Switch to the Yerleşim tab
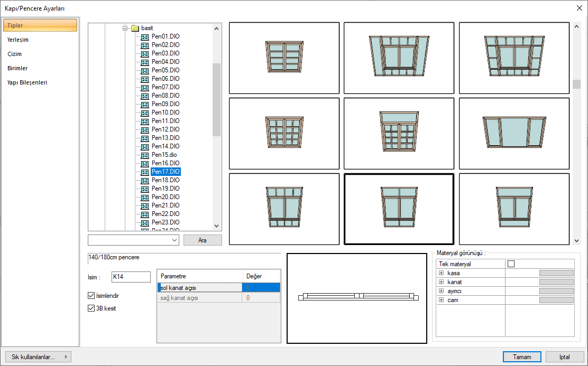The width and height of the screenshot is (588, 366). [18, 40]
